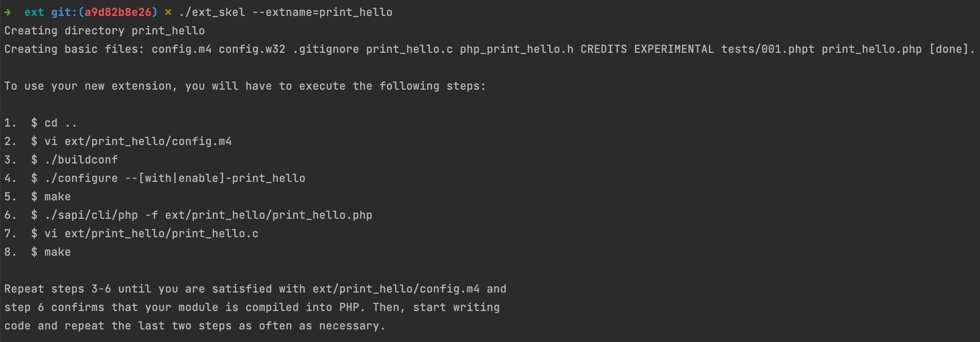Viewport: 980px width, 342px height.
Task: Click the ./configure command in step 4
Action: pyautogui.click(x=81, y=178)
